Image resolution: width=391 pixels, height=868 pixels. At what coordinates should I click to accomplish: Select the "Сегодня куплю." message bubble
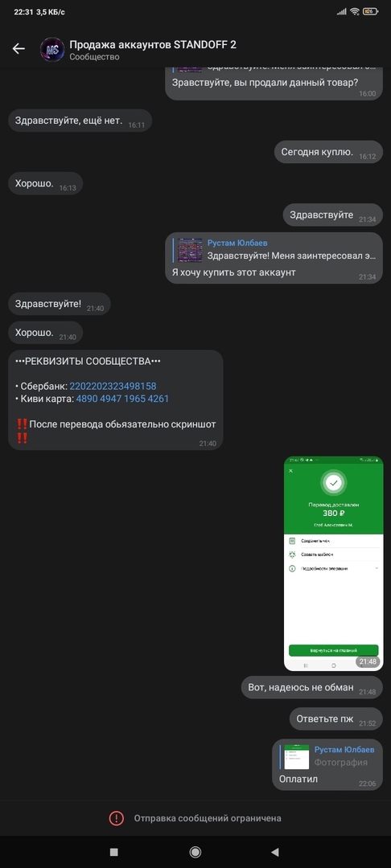coord(328,152)
